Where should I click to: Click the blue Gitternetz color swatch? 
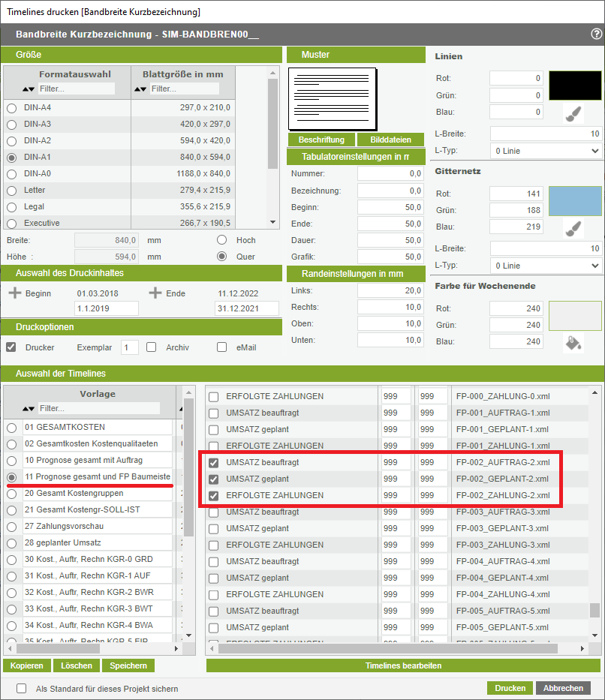click(x=575, y=201)
